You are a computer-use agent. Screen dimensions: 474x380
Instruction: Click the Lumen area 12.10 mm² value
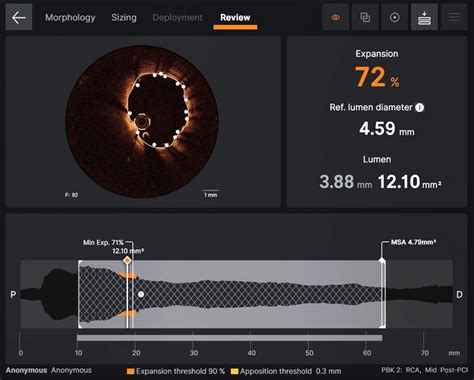tap(409, 182)
